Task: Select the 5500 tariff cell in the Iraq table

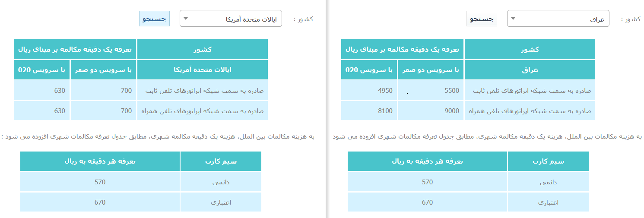Action: pos(431,91)
